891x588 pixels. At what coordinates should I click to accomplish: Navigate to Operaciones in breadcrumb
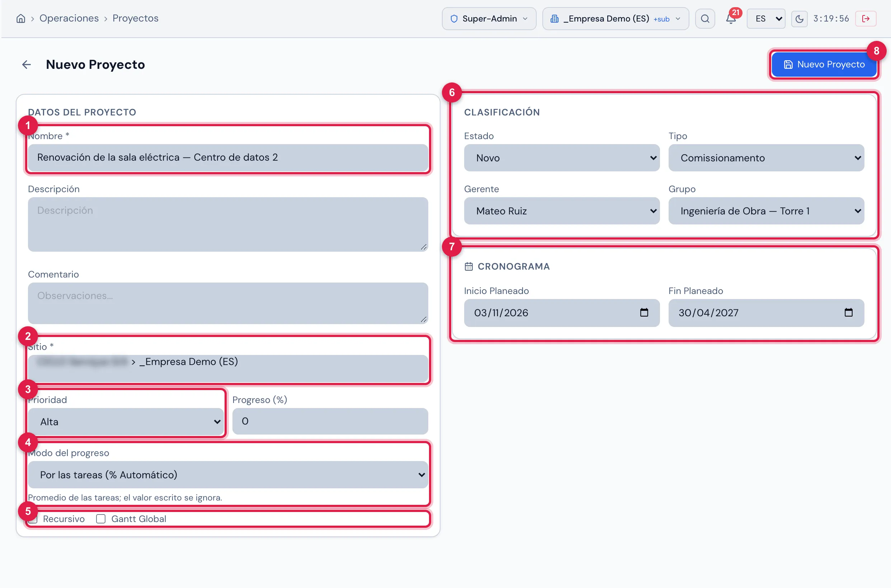pyautogui.click(x=69, y=18)
